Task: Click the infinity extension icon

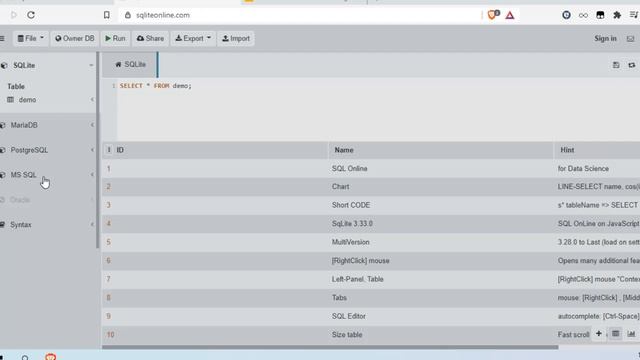Action: [583, 15]
